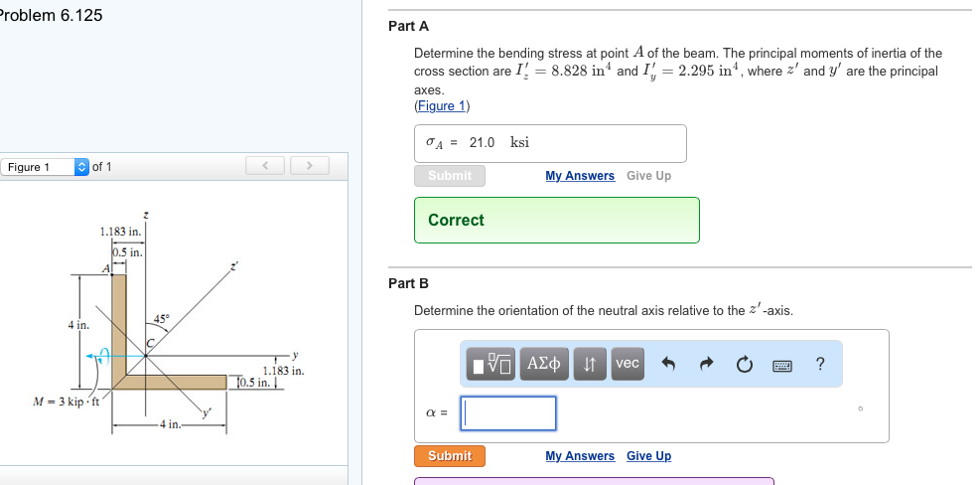Click Give Up for Part B

point(648,455)
